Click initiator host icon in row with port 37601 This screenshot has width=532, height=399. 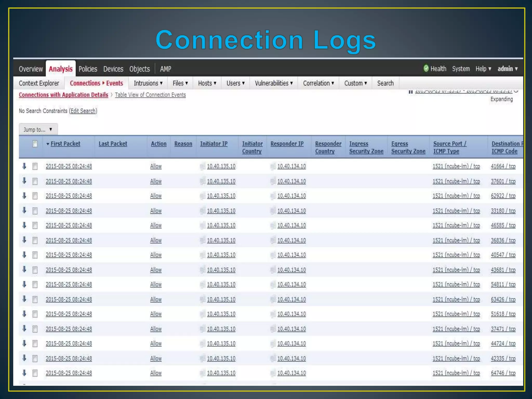pyautogui.click(x=202, y=181)
